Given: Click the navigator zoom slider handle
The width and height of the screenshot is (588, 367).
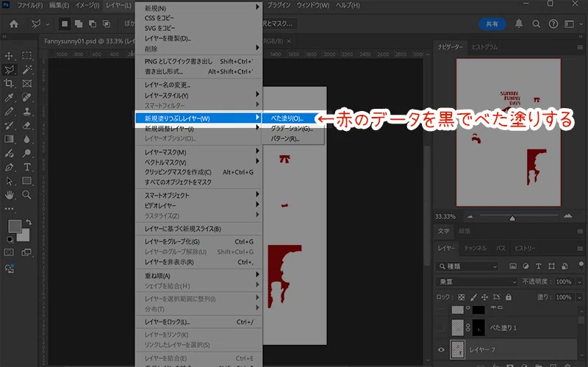Looking at the screenshot, I should [x=512, y=218].
